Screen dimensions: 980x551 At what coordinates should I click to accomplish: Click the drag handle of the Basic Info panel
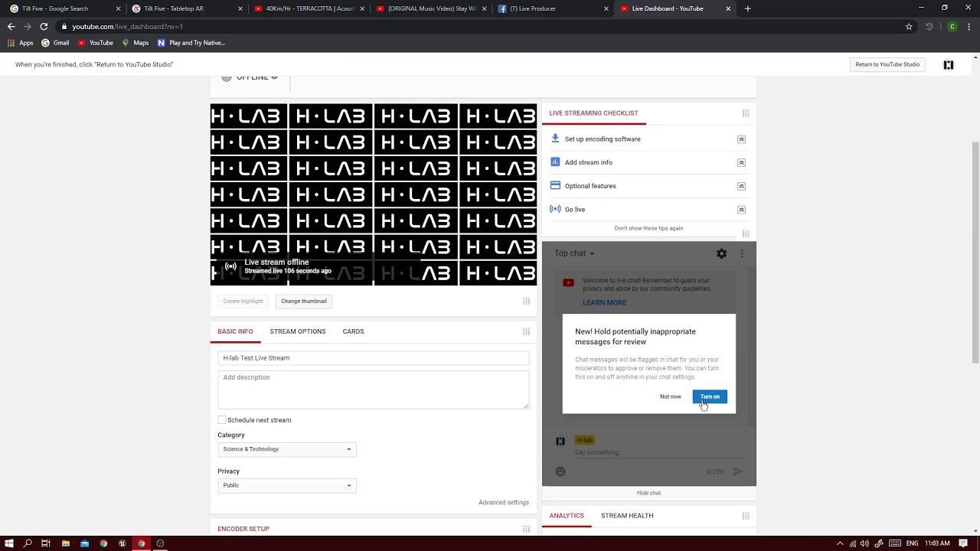(526, 331)
